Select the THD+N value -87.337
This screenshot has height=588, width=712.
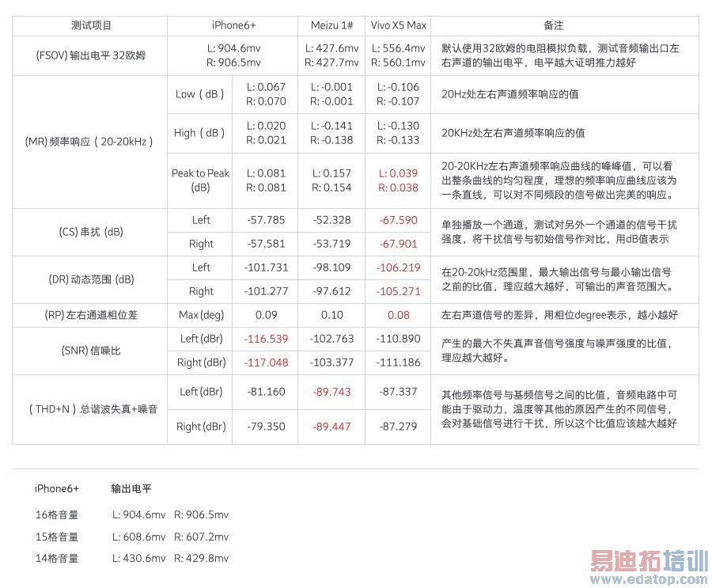click(x=398, y=392)
